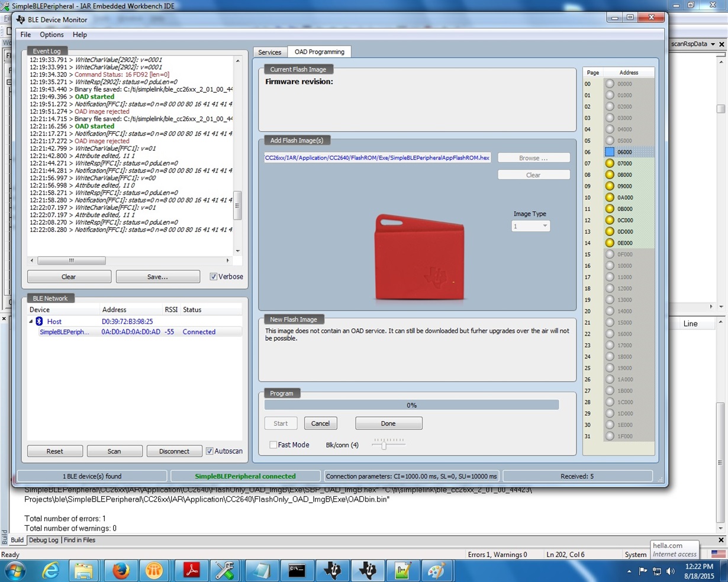
Task: Click gray page indicator for address 1F000
Action: [610, 436]
